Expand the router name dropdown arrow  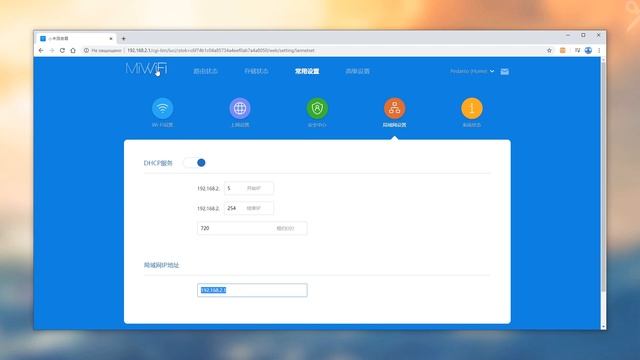click(492, 71)
